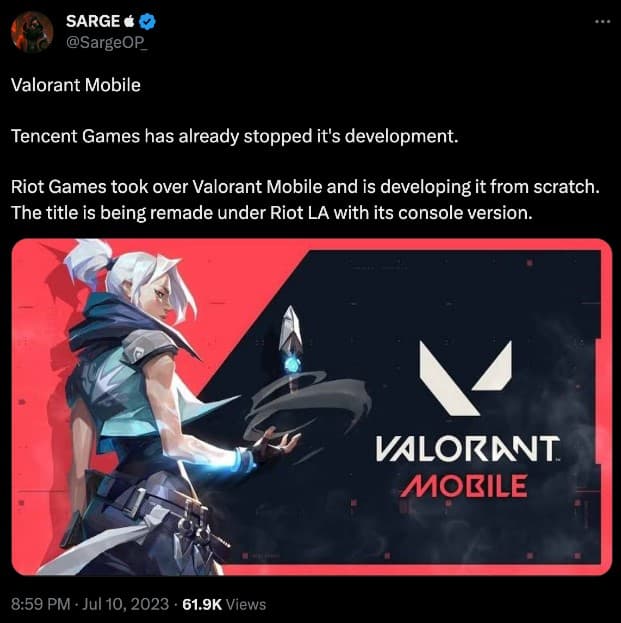Open the @SargeOP_ handle link
The height and width of the screenshot is (623, 621).
point(106,42)
